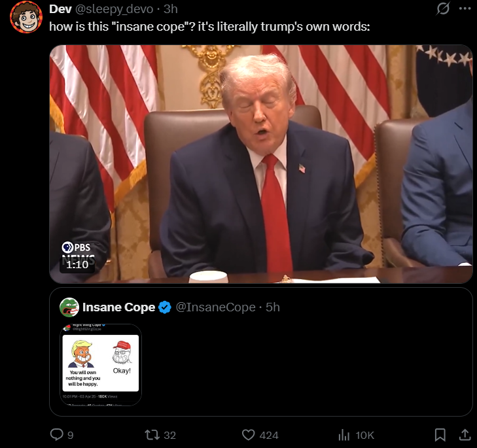Viewport: 477px width, 448px height.
Task: Open the @InsaneCope handle in quote
Action: [x=215, y=307]
